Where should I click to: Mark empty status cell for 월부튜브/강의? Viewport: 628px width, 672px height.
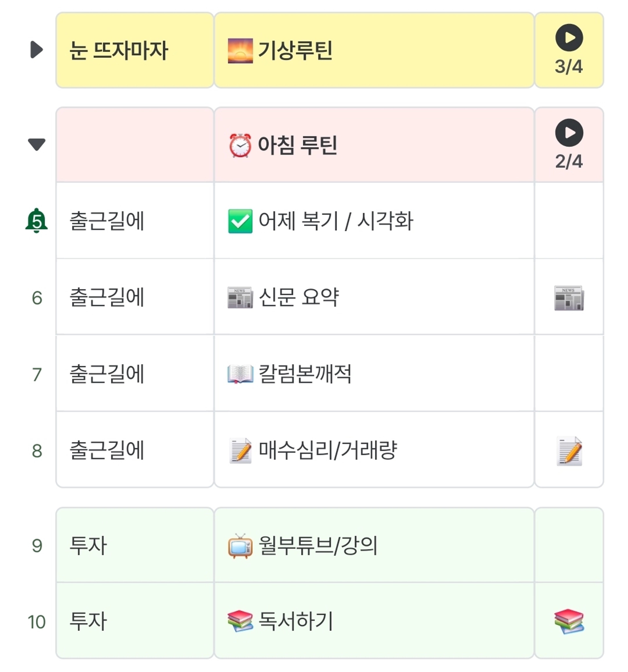click(569, 545)
